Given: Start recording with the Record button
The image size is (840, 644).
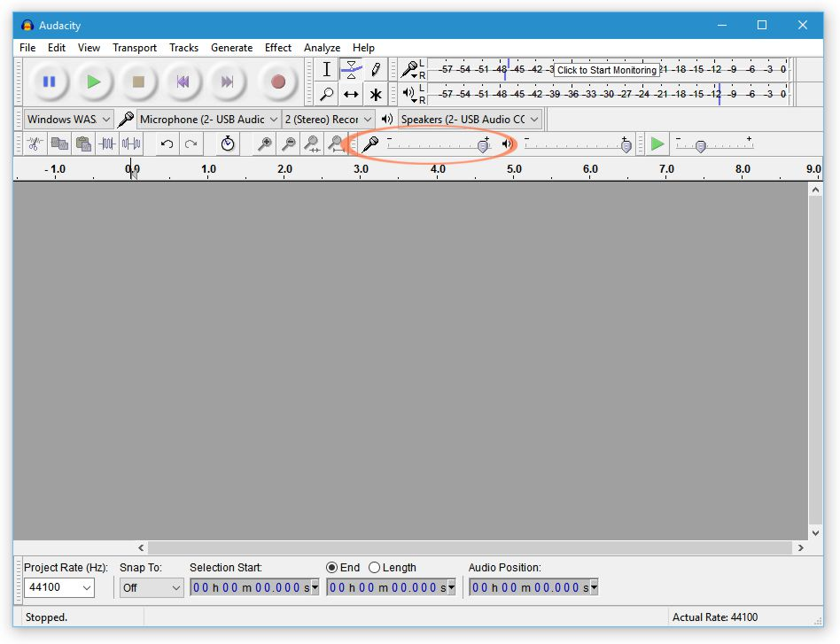Looking at the screenshot, I should coord(277,81).
